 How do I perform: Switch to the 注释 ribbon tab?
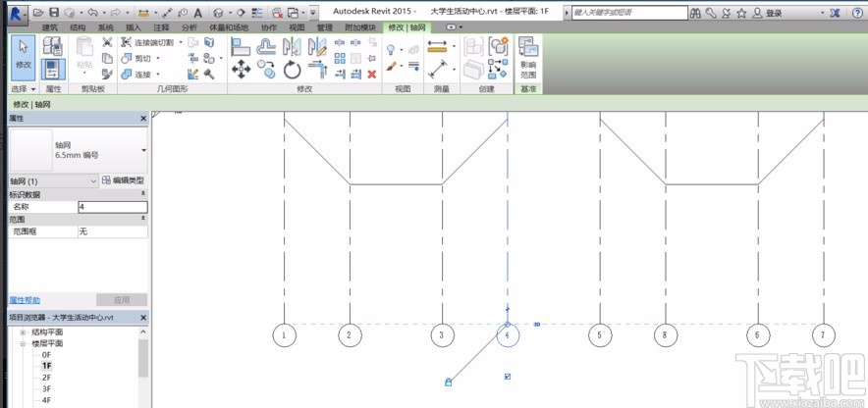[162, 27]
